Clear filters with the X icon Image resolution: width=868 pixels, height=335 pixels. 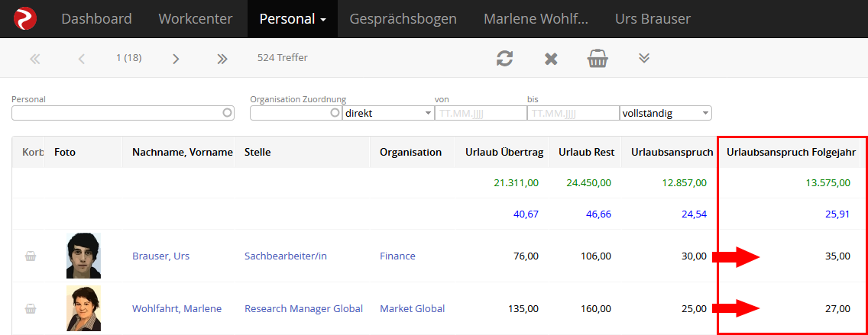[x=551, y=59]
